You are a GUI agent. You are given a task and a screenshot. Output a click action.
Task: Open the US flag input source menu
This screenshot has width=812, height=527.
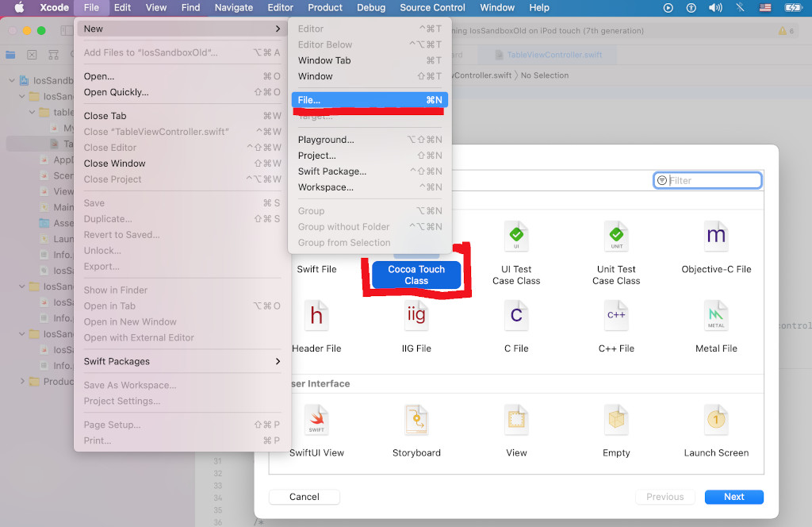[x=765, y=7]
